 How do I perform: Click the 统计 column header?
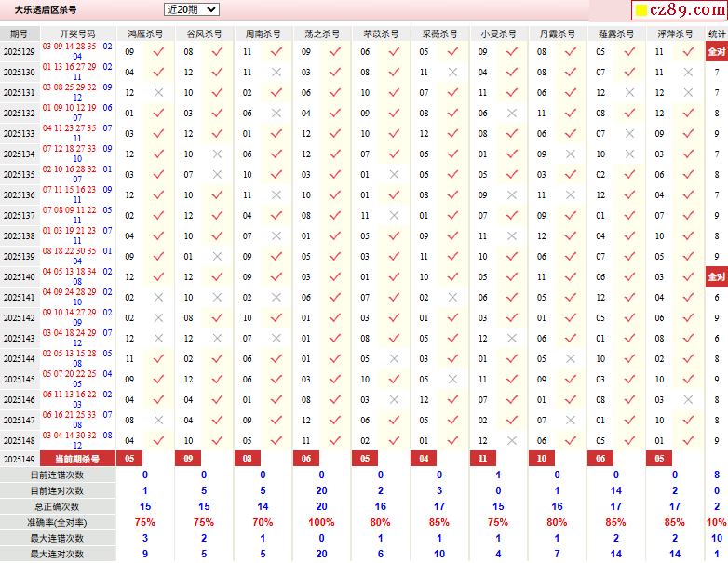tap(717, 34)
